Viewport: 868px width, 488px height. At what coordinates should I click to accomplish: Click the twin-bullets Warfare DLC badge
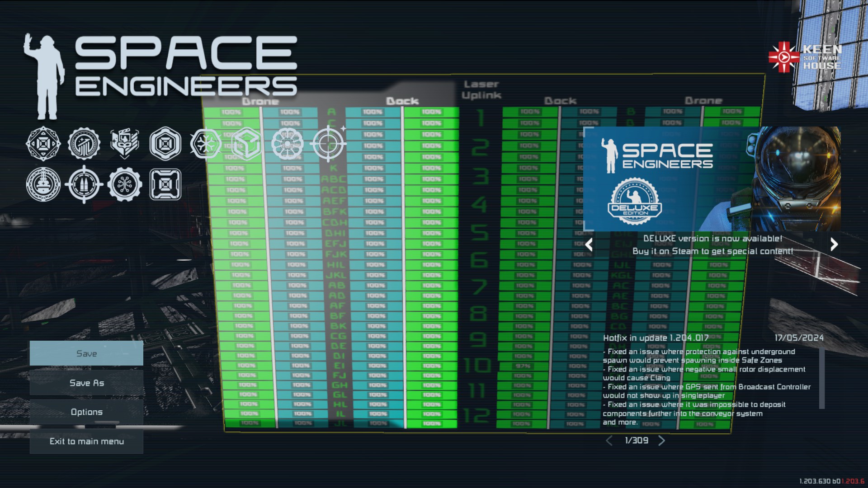coord(84,184)
